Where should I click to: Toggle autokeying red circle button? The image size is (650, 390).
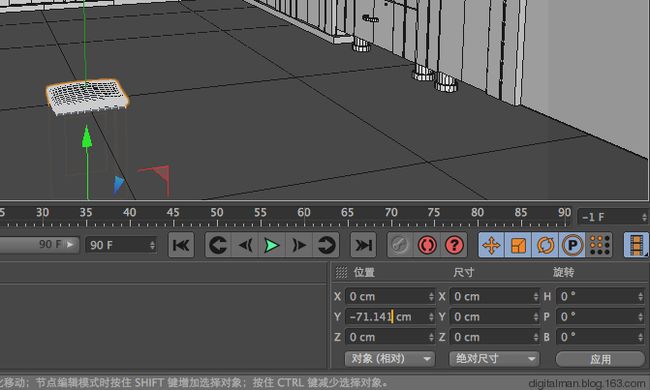427,245
